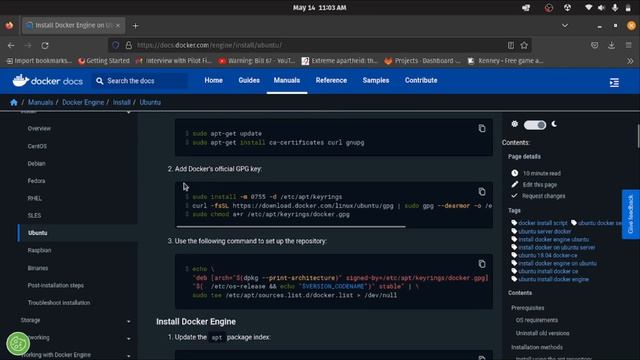
Task: Click the site security padlock icon
Action: (x=129, y=45)
